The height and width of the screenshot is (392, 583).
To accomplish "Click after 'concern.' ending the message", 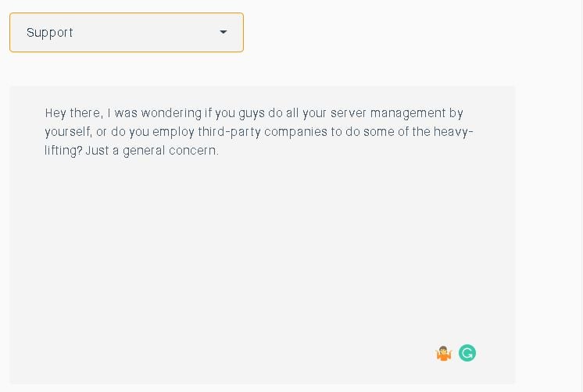I will tap(220, 151).
